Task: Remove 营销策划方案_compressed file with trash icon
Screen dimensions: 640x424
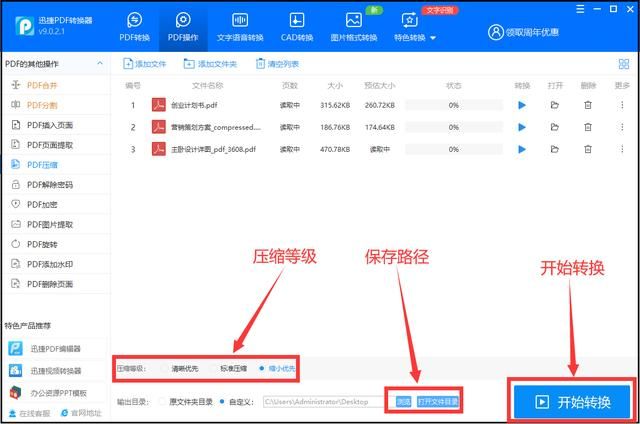Action: (588, 127)
